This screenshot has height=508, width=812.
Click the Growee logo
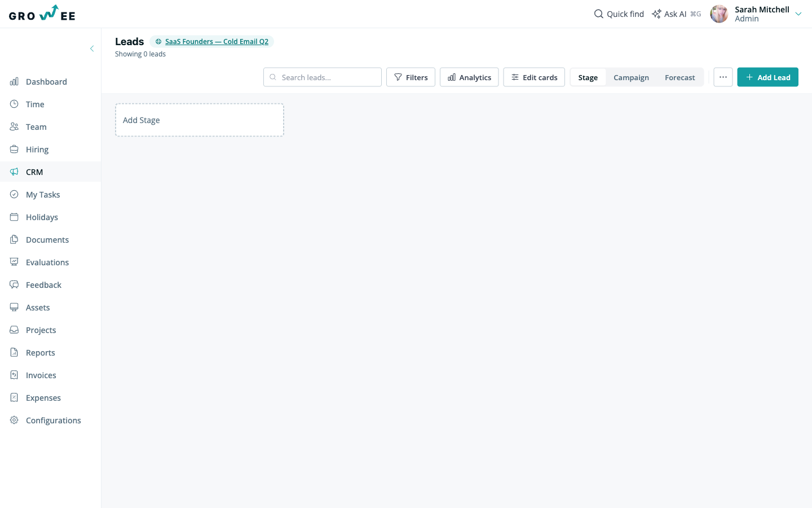(42, 13)
